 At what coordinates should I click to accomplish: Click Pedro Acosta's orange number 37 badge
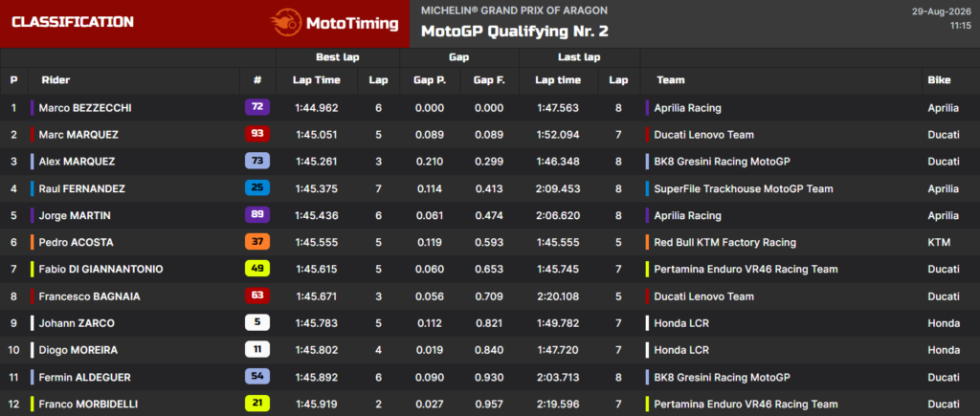(x=257, y=242)
